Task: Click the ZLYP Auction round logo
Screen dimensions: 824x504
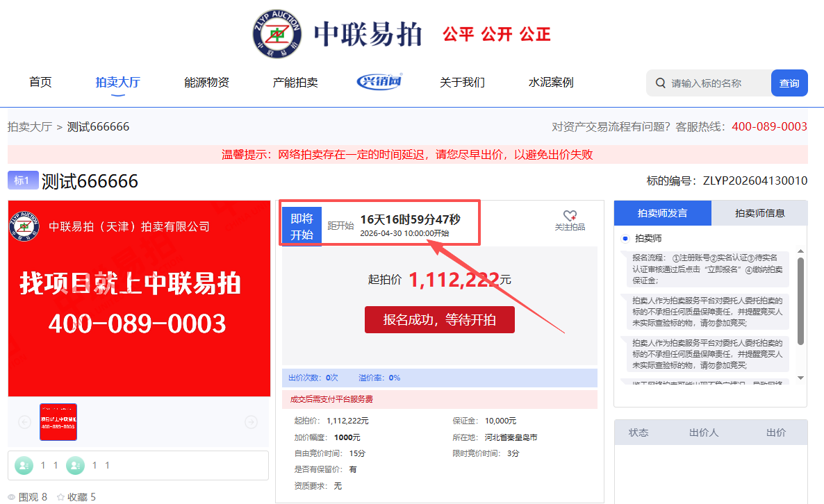Action: 277,33
